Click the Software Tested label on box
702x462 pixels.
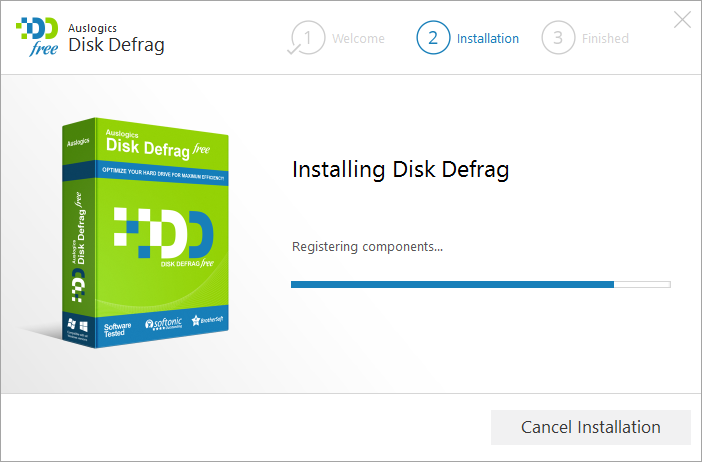[117, 329]
